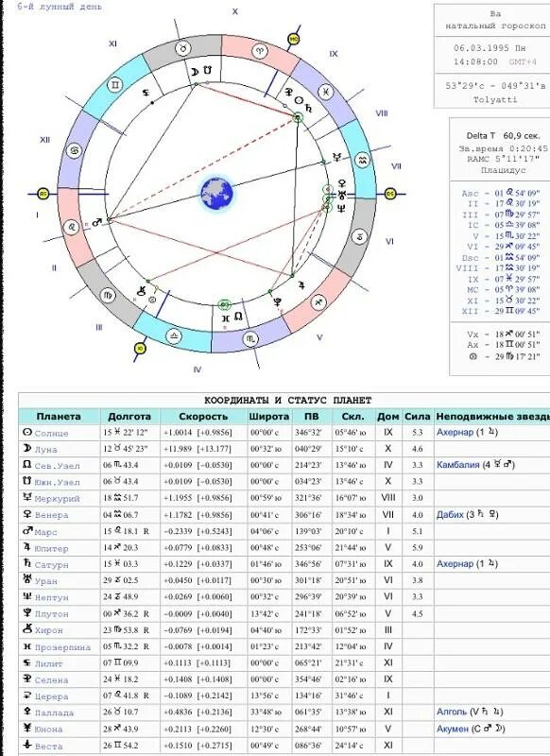
Task: Click the Плацидус house system label
Action: click(x=503, y=171)
